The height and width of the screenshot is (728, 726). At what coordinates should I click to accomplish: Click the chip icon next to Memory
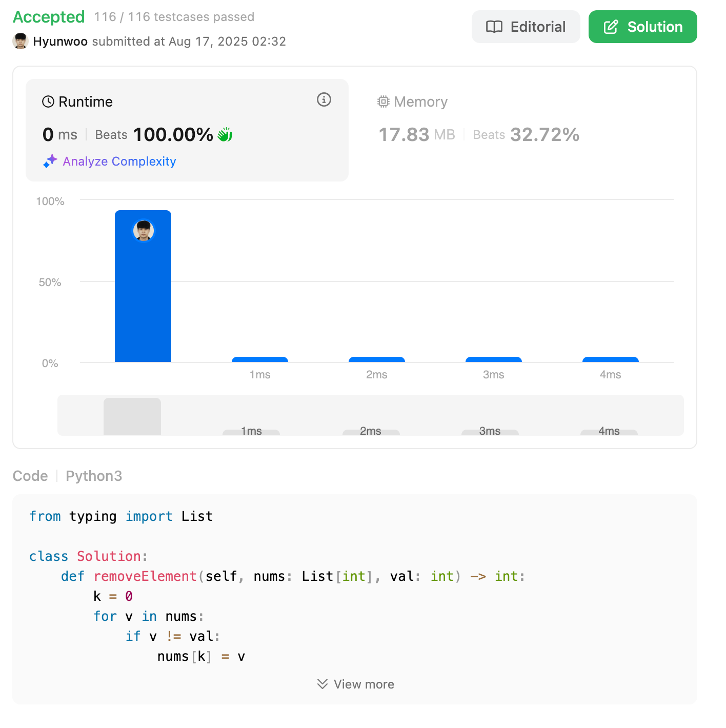pyautogui.click(x=384, y=102)
